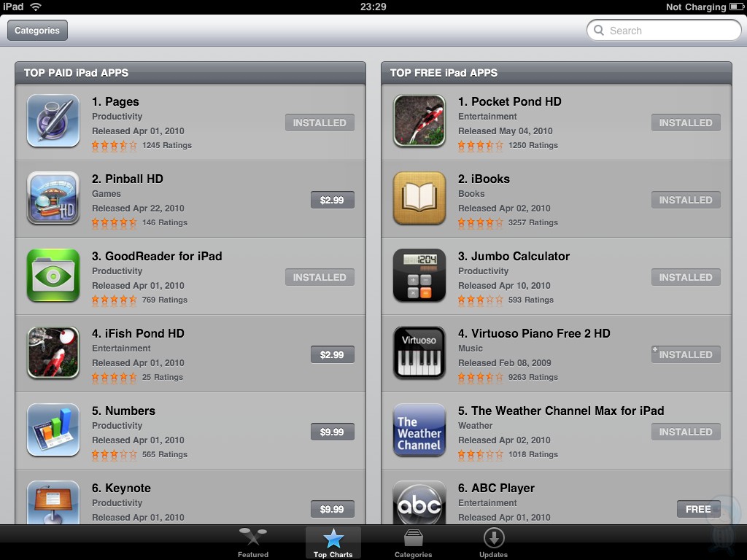Tap the Virtuoso piano app icon

coord(419,352)
